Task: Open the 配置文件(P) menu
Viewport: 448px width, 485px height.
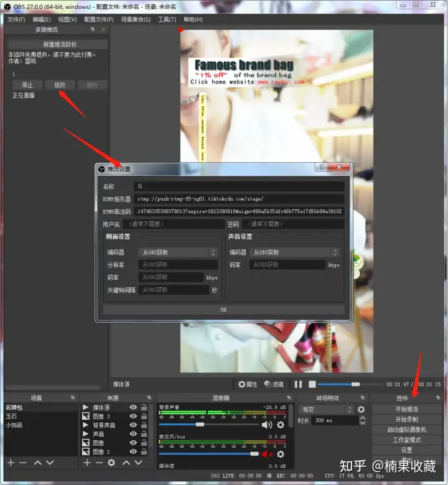Action: coord(99,19)
